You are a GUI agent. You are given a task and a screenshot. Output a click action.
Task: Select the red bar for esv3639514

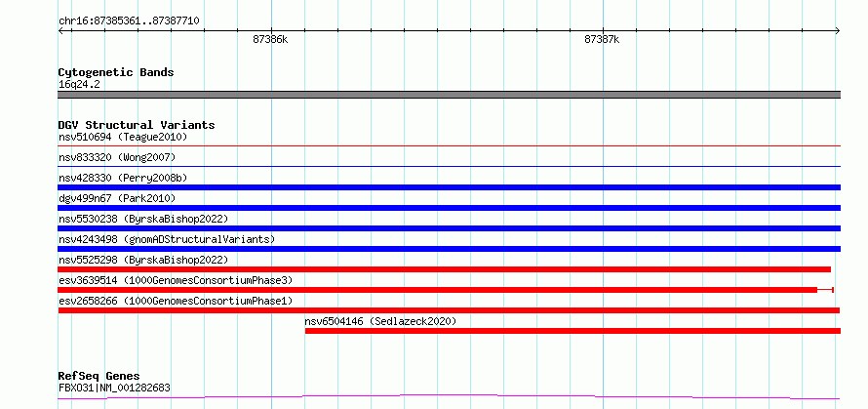point(446,290)
